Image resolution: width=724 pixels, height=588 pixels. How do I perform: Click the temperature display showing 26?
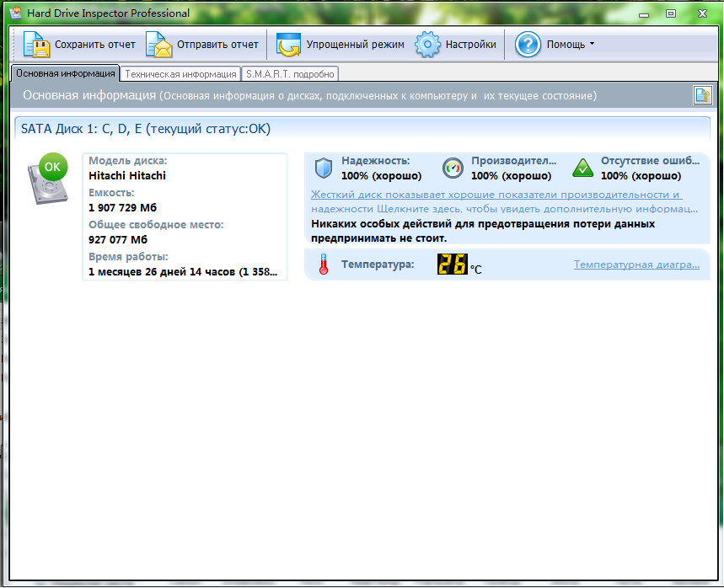(x=453, y=264)
